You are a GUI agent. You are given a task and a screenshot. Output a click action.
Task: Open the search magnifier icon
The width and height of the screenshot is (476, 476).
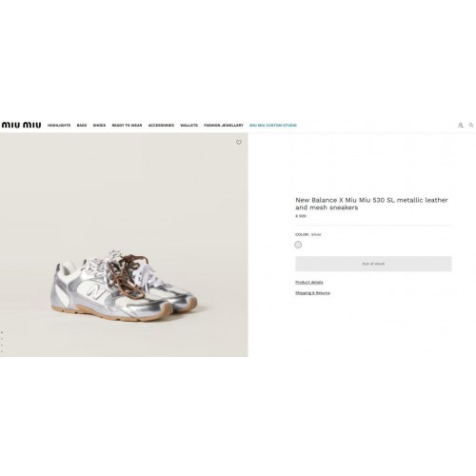471,126
